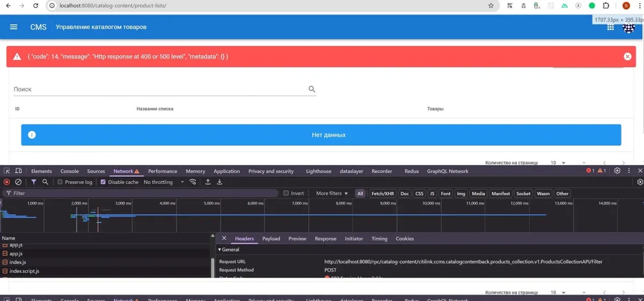Clear the network log
The image size is (644, 301).
(x=18, y=182)
